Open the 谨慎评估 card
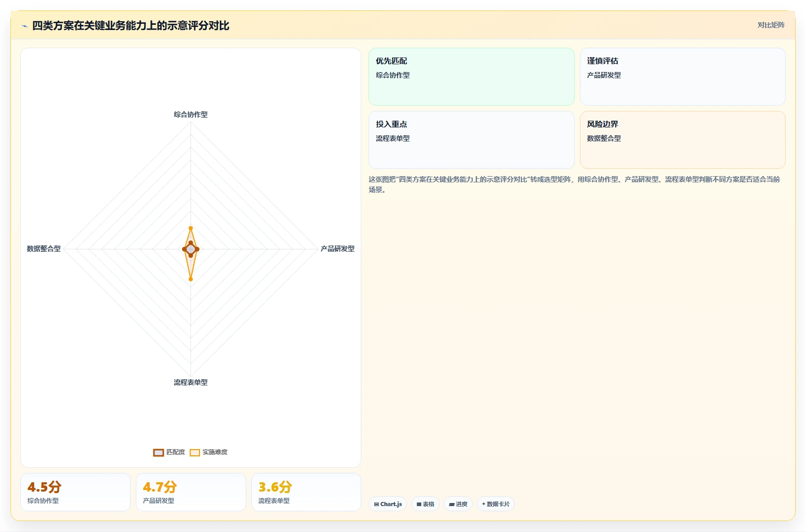The image size is (806, 532). coord(683,77)
